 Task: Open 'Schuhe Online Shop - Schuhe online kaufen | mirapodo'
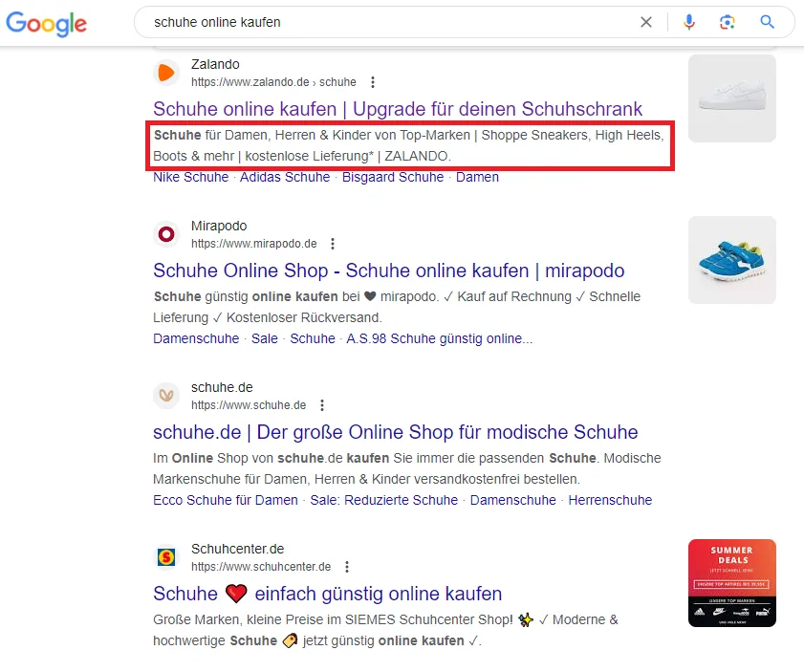tap(389, 271)
